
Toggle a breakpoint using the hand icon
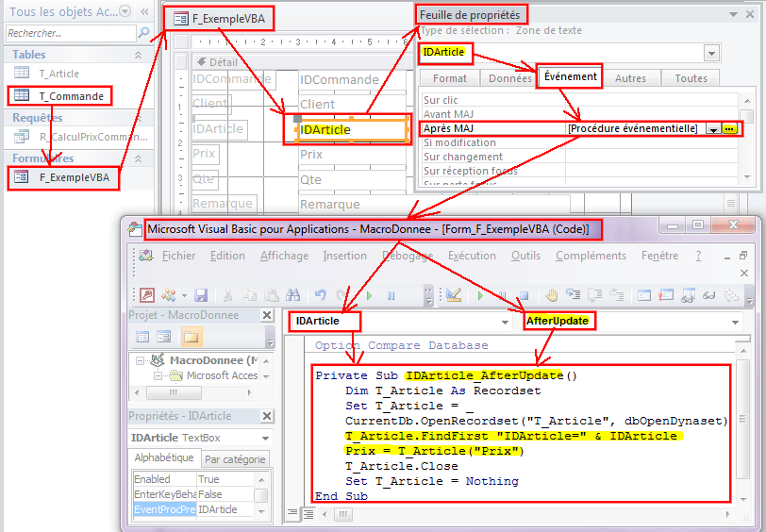coord(552,295)
